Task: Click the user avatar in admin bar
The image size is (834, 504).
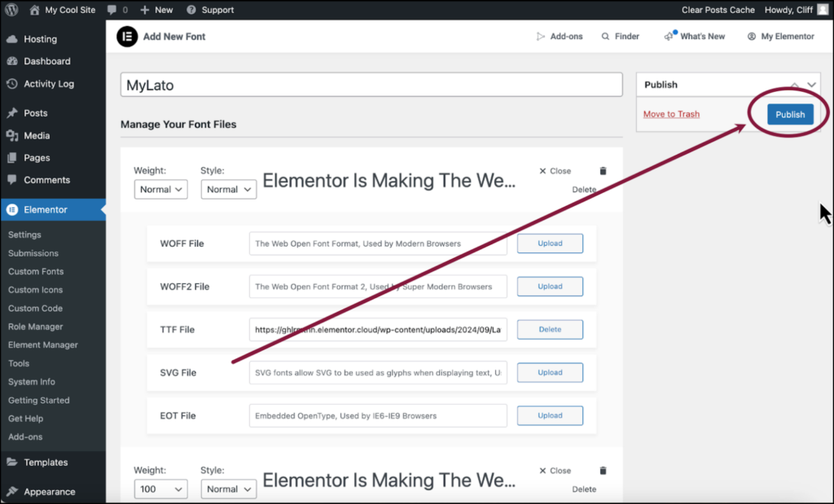Action: [822, 10]
